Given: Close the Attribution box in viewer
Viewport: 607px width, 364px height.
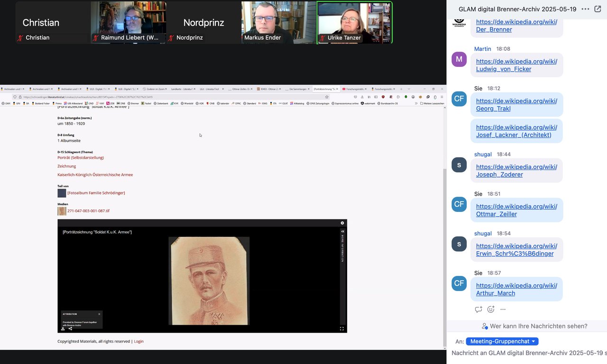Looking at the screenshot, I should pyautogui.click(x=99, y=314).
